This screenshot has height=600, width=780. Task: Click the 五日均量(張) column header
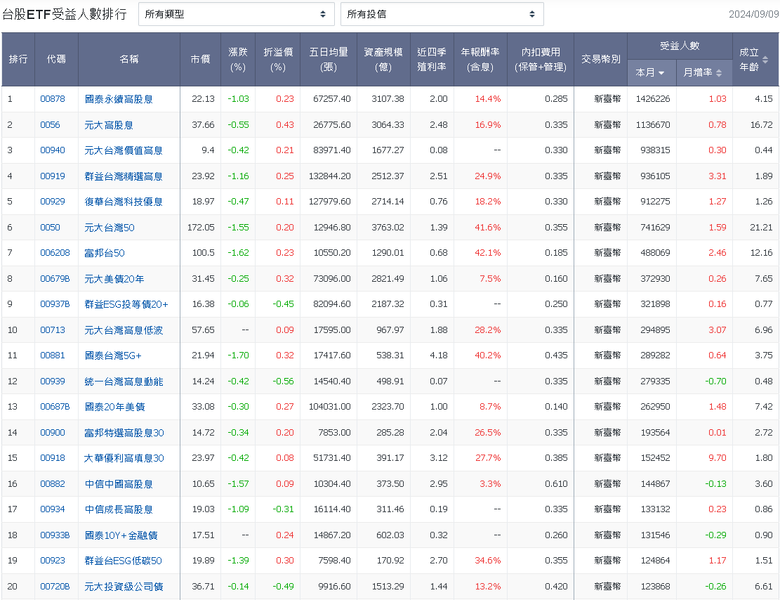pos(328,59)
